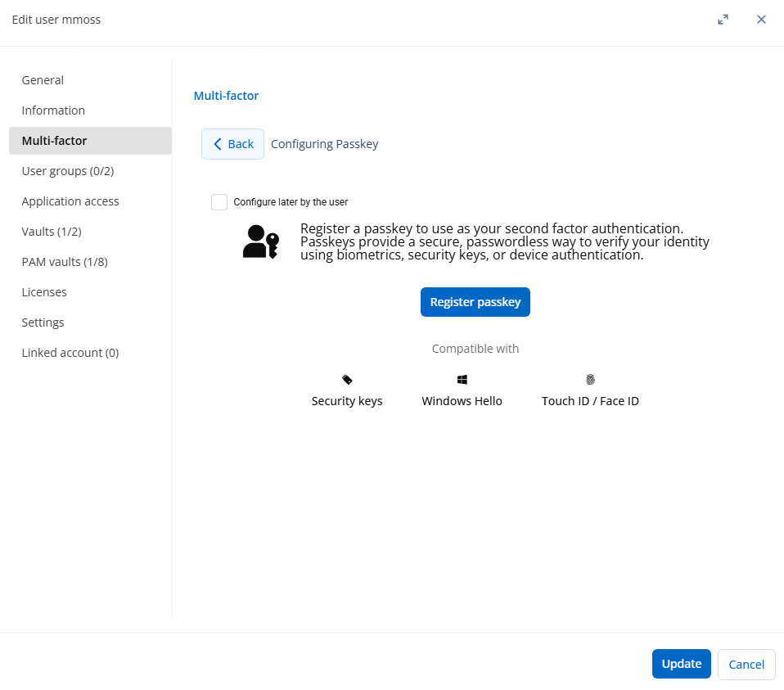Image resolution: width=784 pixels, height=690 pixels.
Task: Cancel editing user mmoss
Action: point(746,664)
